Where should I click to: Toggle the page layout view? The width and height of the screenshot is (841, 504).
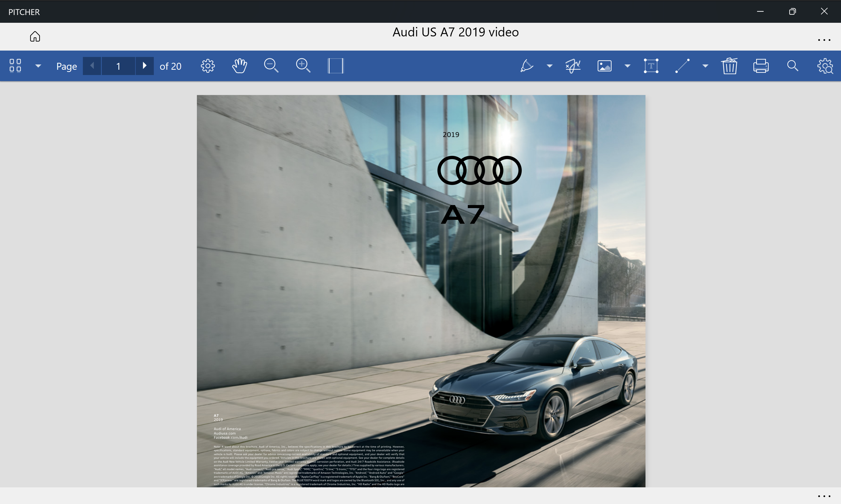[335, 66]
